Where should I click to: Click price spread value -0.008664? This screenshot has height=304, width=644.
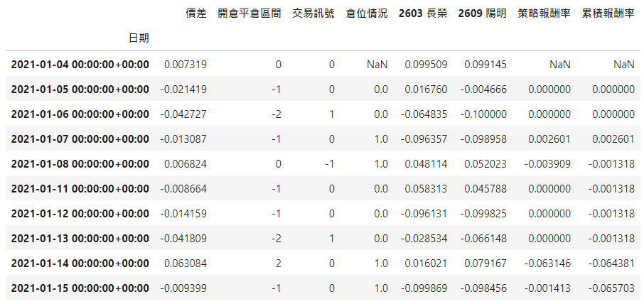[183, 189]
